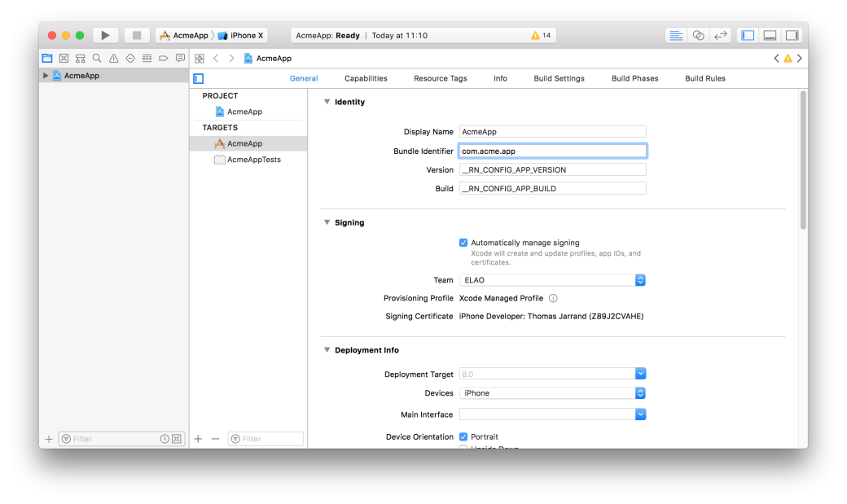Screen dimensions: 847x504
Task: Open the Issue navigator warning icon
Action: click(x=113, y=59)
